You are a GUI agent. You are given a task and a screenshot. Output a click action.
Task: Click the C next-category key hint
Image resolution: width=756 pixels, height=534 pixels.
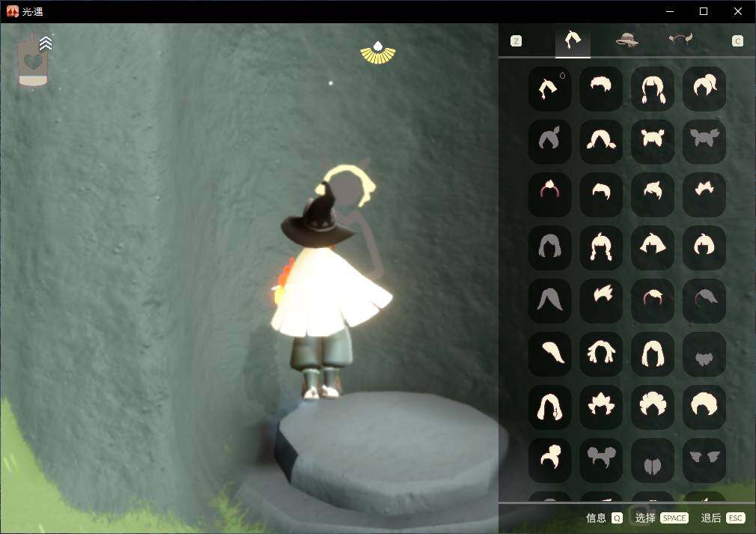(737, 41)
